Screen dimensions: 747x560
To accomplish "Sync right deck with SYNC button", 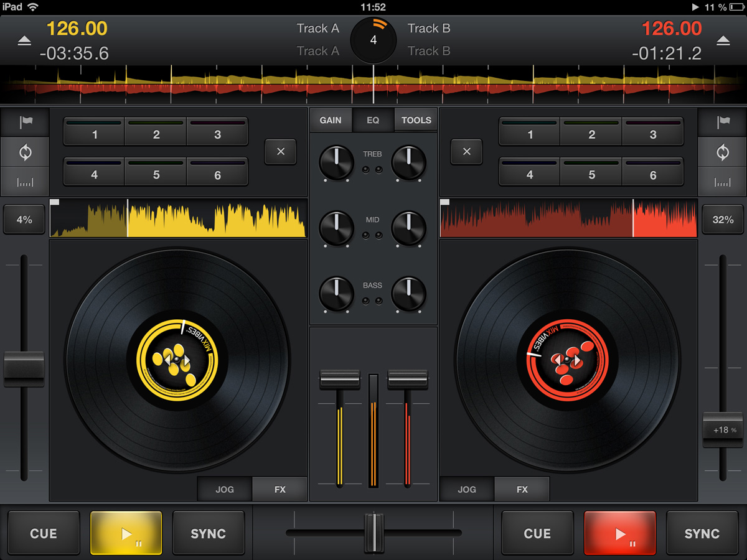I will (702, 533).
